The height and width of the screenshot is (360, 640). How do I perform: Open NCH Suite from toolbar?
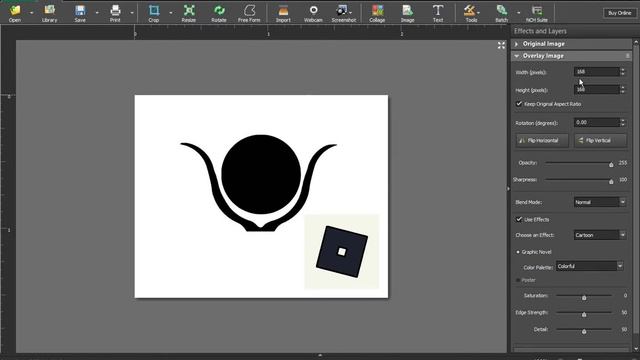[537, 13]
